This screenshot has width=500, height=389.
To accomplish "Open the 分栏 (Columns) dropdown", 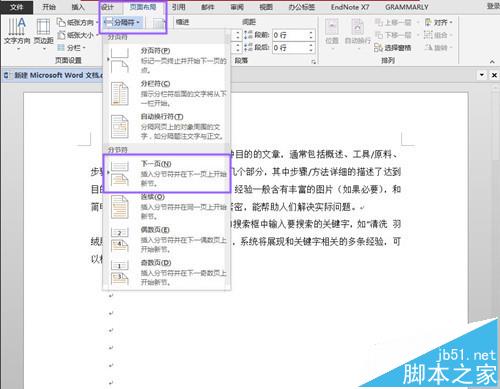I will tap(72, 48).
